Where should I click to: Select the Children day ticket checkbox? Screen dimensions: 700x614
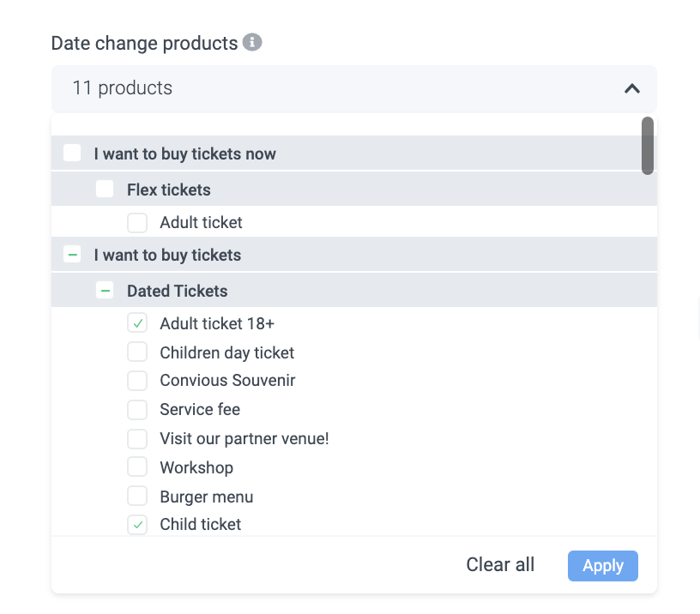[137, 352]
